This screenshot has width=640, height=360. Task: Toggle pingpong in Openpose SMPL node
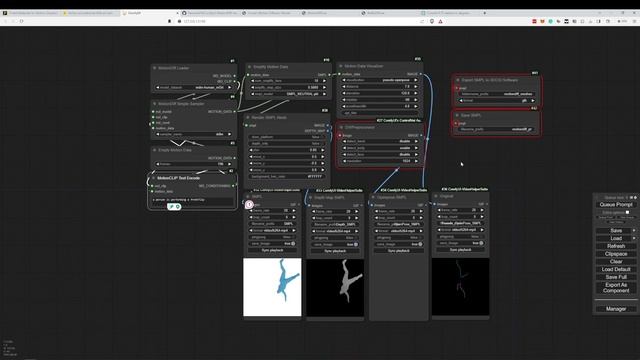click(399, 238)
